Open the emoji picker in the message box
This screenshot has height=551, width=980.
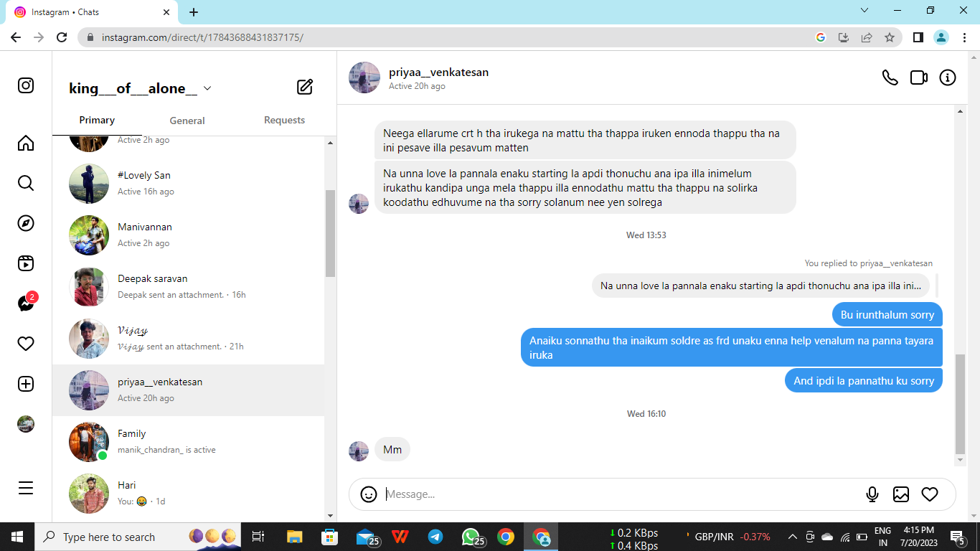369,494
